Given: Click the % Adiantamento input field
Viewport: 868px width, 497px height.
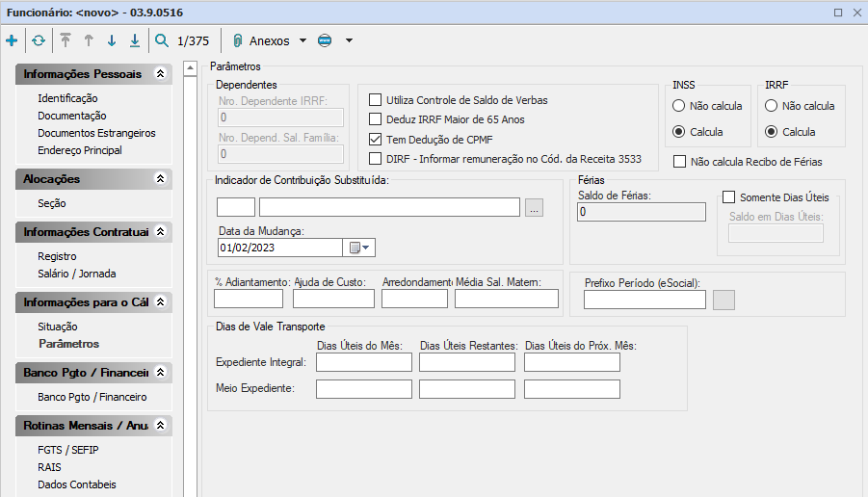Looking at the screenshot, I should click(249, 299).
